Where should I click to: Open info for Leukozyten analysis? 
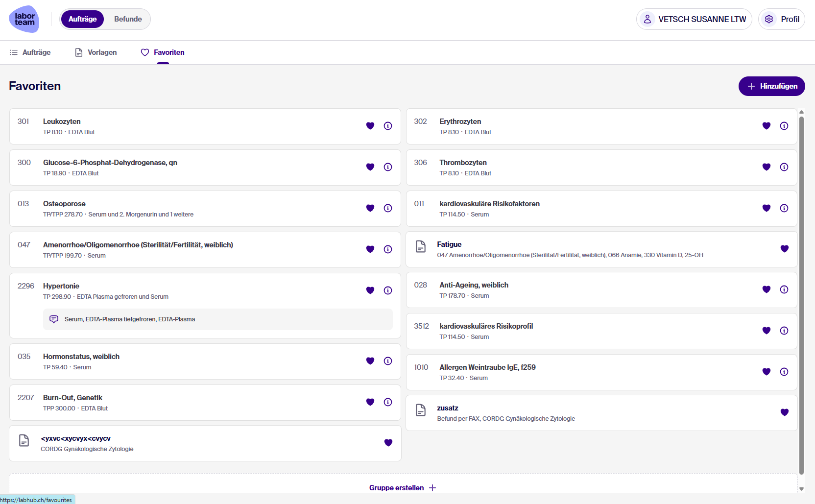[388, 126]
